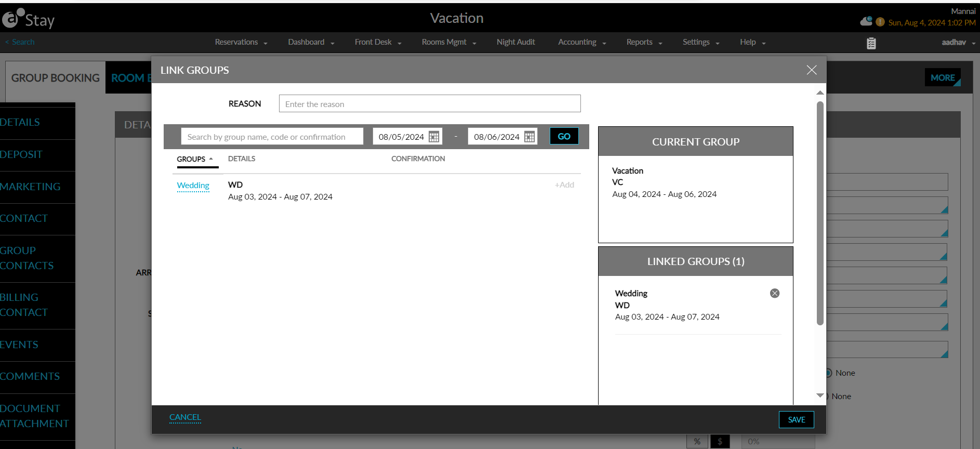Screen dimensions: 980x449
Task: Open the Help dropdown menu
Action: (753, 42)
